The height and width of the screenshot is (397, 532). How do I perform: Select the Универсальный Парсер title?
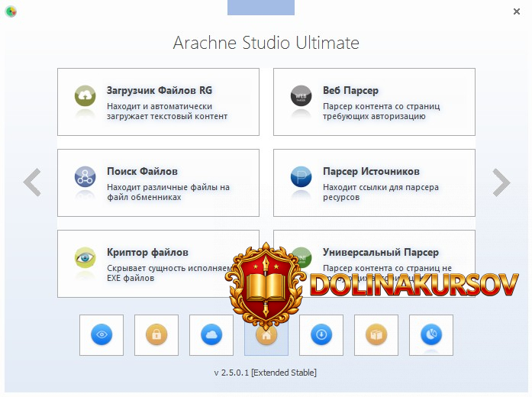[x=381, y=253]
